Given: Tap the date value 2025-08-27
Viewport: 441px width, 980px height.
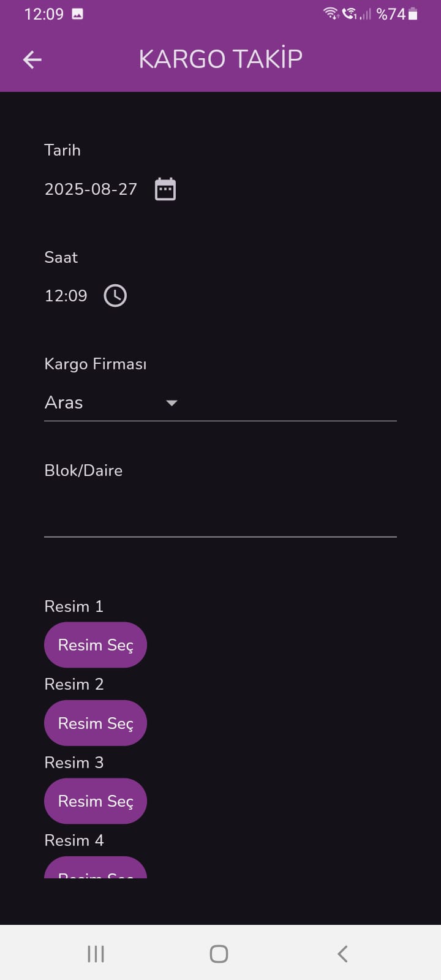Looking at the screenshot, I should (x=91, y=189).
